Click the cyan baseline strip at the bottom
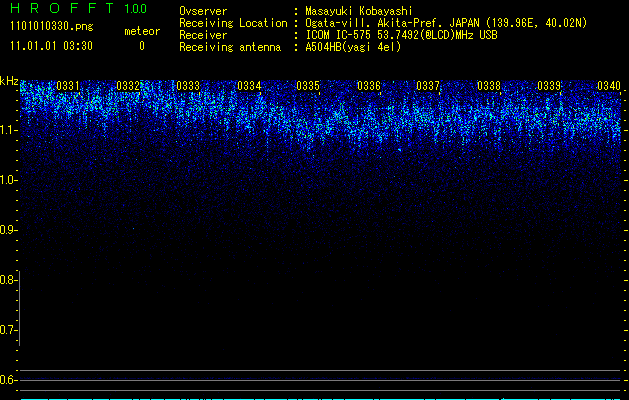Screen dimensions: 629x400 click(x=321, y=399)
